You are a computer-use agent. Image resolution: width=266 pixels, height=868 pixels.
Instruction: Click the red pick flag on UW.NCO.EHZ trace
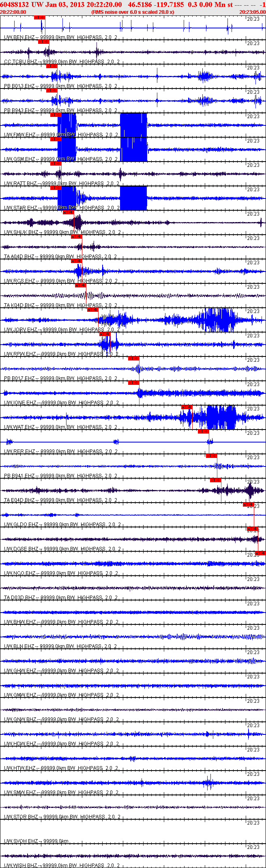pyautogui.click(x=261, y=553)
